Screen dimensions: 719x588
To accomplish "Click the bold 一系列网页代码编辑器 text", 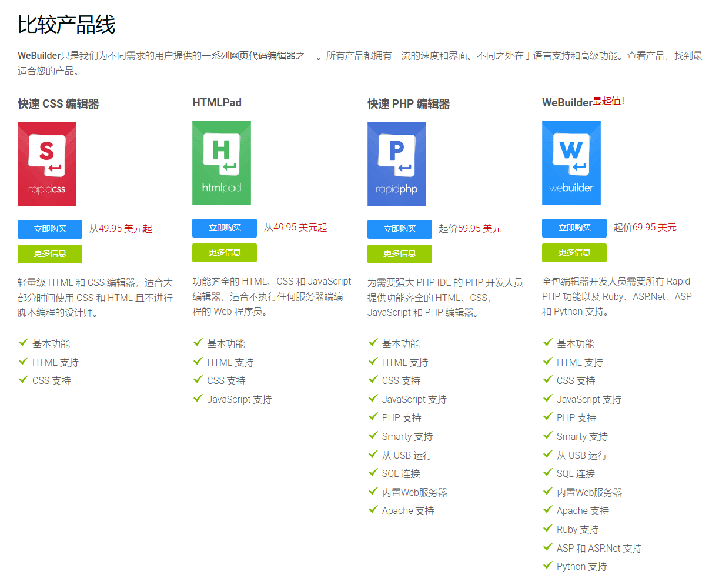I will (x=249, y=56).
